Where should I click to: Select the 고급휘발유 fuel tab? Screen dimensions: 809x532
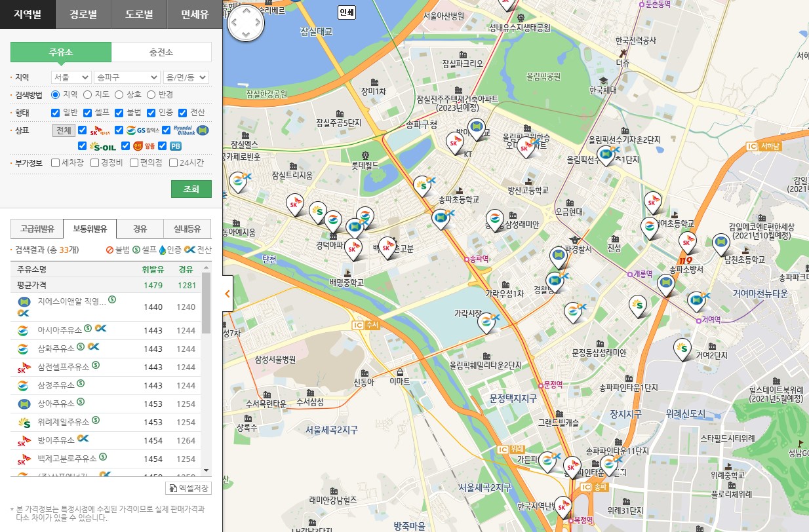(x=37, y=229)
